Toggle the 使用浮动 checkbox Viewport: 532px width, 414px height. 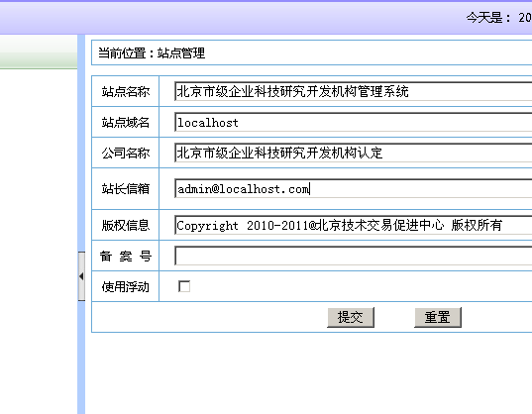click(x=184, y=286)
